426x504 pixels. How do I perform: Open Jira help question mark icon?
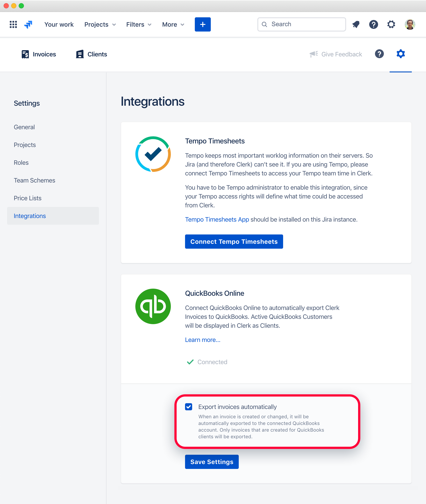pos(373,24)
